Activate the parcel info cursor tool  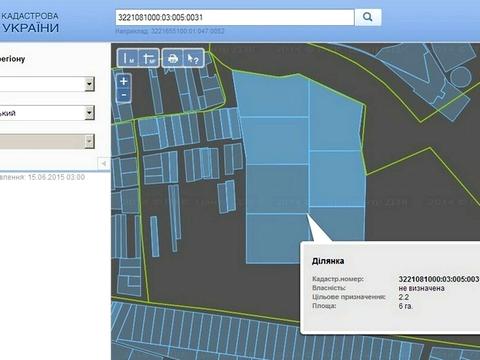tap(193, 58)
